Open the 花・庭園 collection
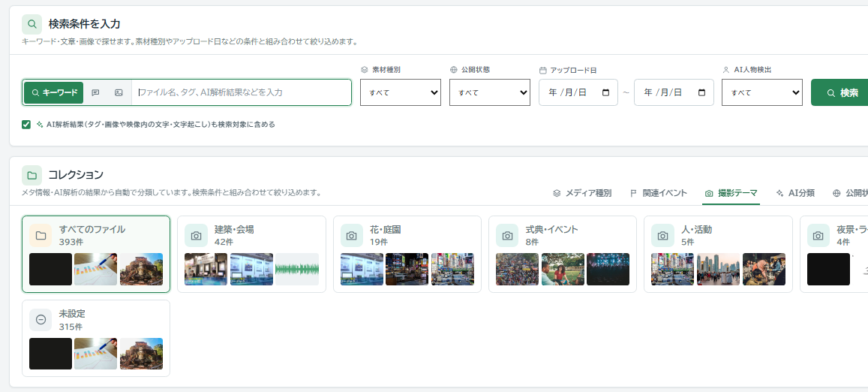The height and width of the screenshot is (392, 868). [407, 254]
